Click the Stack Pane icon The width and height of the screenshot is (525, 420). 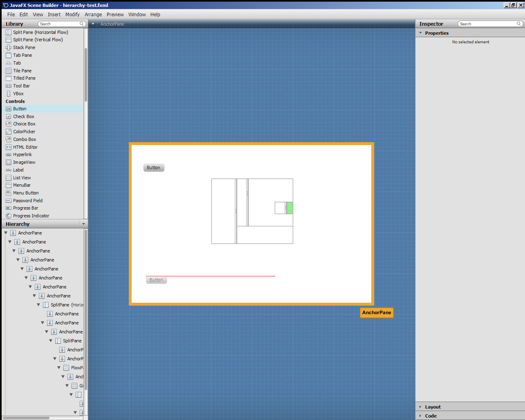pyautogui.click(x=9, y=47)
